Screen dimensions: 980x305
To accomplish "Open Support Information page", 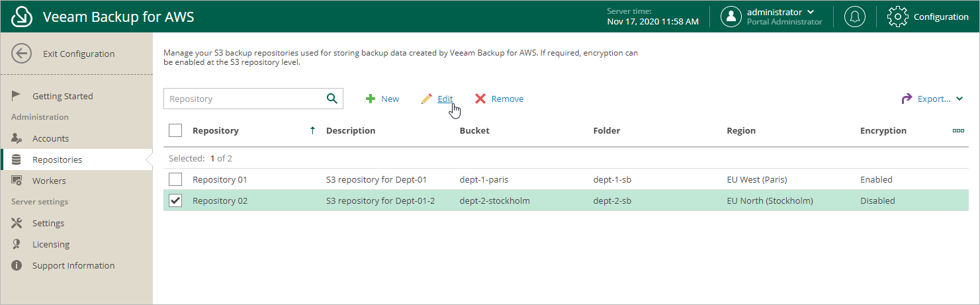I will click(73, 265).
